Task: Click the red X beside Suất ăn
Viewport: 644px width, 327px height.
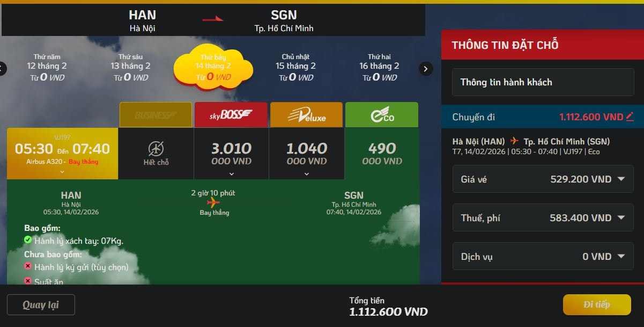Action: (x=28, y=281)
